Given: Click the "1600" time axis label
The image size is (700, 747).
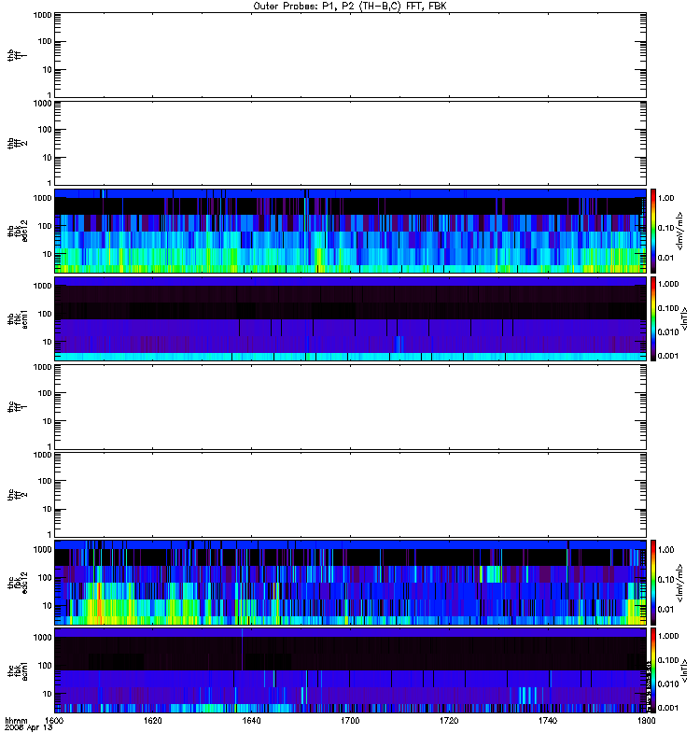Looking at the screenshot, I should coord(54,721).
